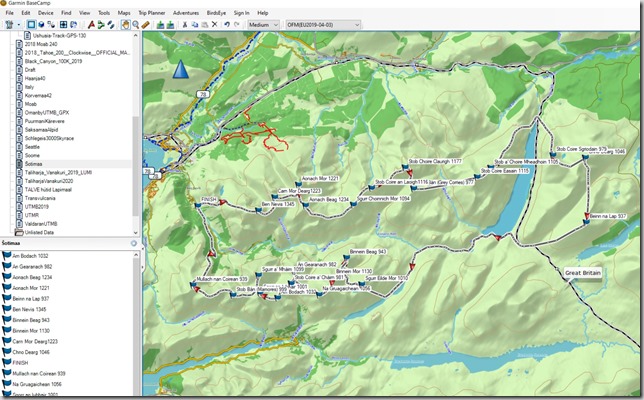Screen dimensions: 644x400
Task: Open the View menu
Action: (85, 13)
